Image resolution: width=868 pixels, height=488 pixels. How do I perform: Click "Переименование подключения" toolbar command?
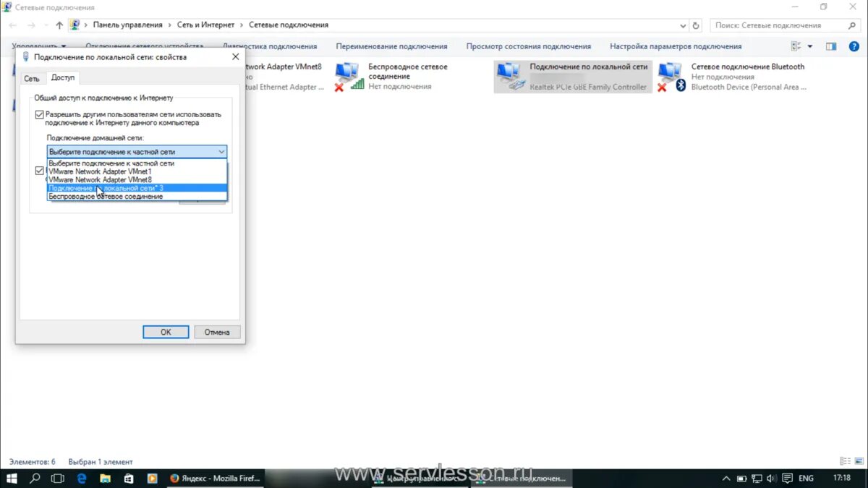coord(391,46)
